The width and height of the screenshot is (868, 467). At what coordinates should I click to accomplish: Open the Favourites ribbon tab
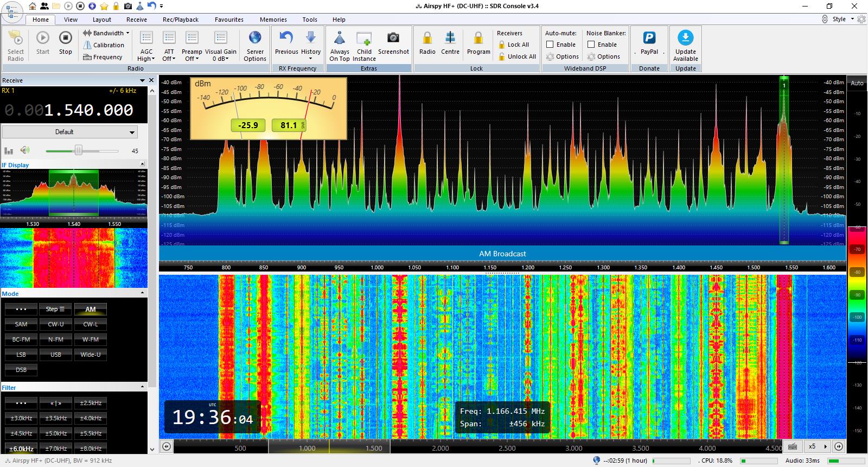229,20
